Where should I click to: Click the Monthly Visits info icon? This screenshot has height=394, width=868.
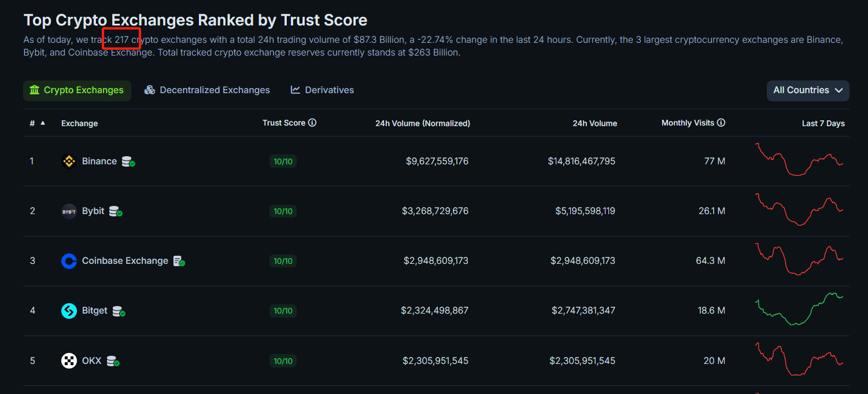pyautogui.click(x=721, y=123)
